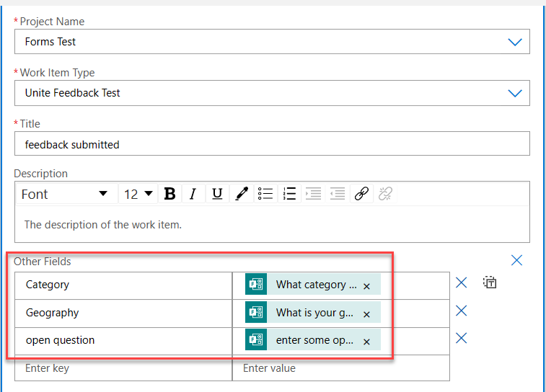This screenshot has width=546, height=392.
Task: Open the Font family dropdown
Action: (x=65, y=194)
